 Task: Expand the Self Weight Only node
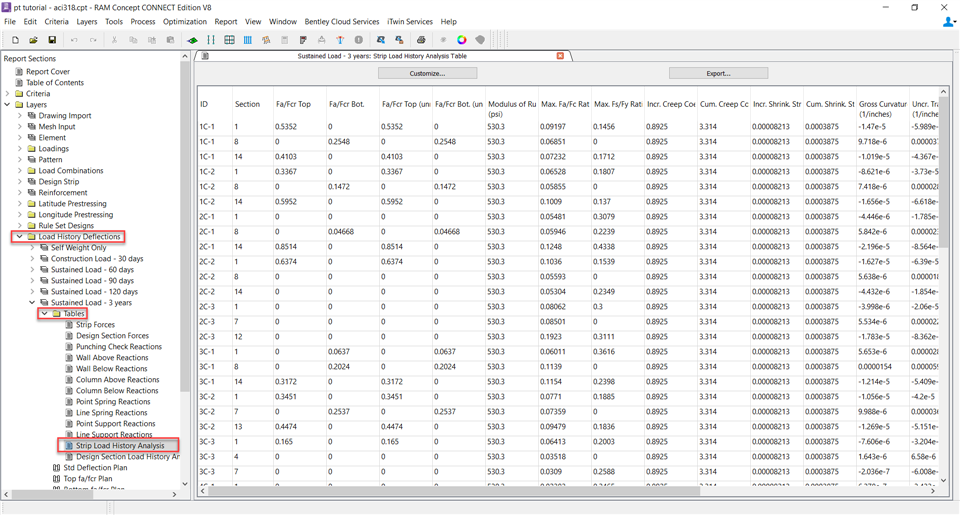coord(32,247)
